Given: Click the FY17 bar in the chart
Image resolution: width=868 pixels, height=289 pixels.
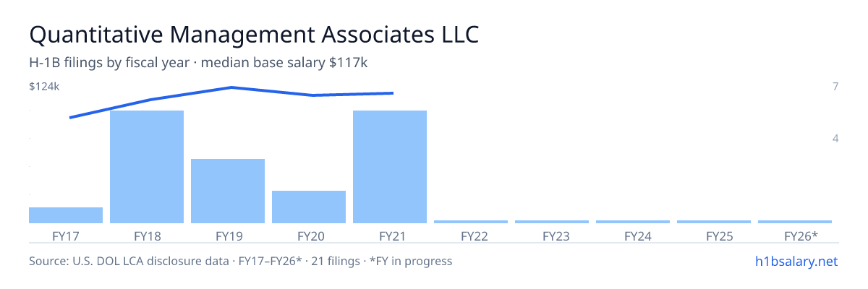Looking at the screenshot, I should coord(66,215).
